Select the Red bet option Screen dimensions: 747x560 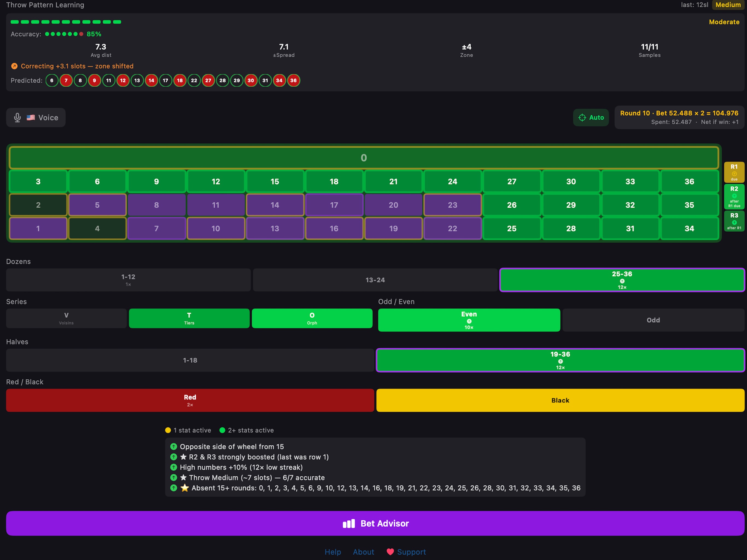point(190,400)
